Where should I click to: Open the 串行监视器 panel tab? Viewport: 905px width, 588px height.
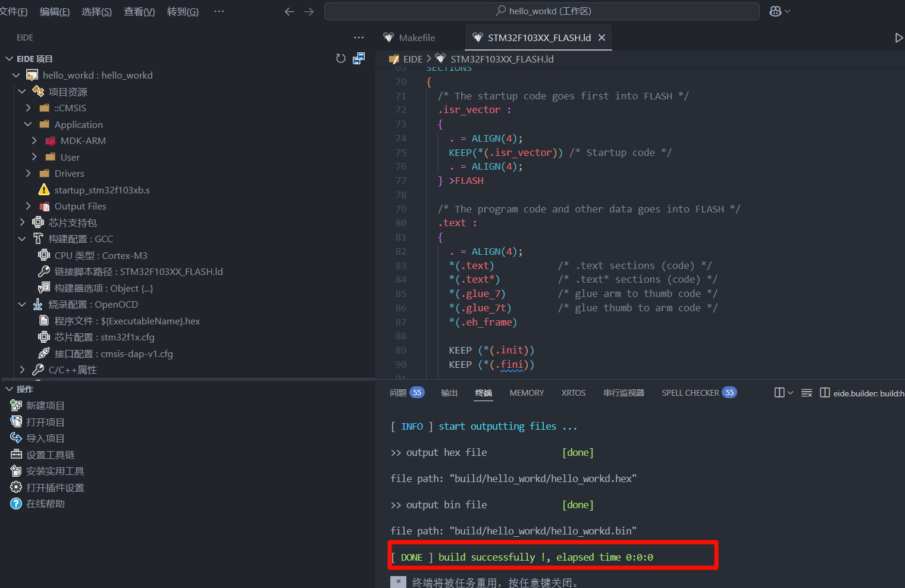tap(624, 393)
